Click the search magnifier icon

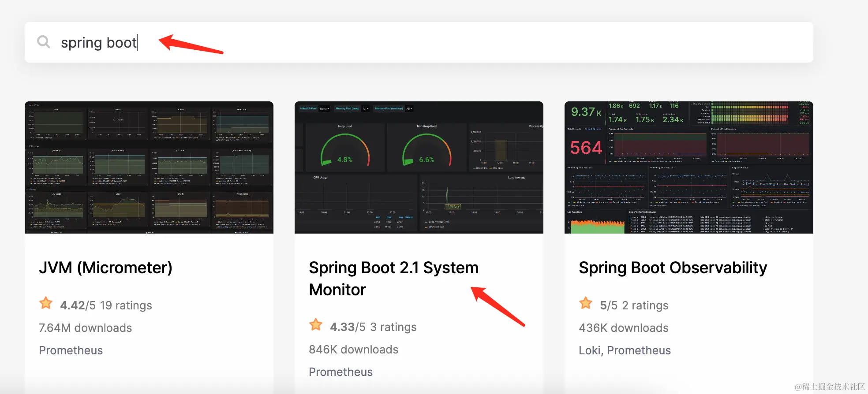[44, 42]
